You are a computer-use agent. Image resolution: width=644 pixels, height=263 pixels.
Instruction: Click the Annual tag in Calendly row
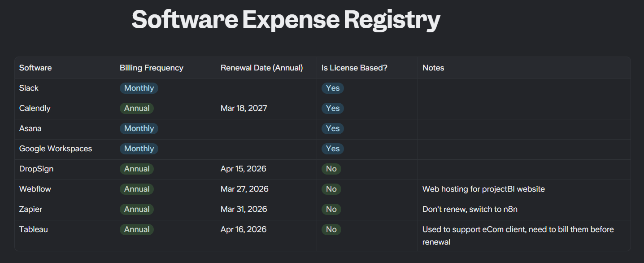137,108
